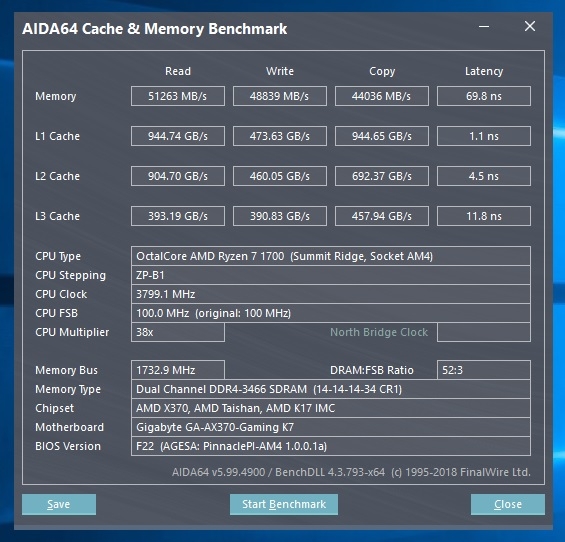The image size is (565, 542).
Task: Click the CPU Stepping label
Action: [x=71, y=275]
